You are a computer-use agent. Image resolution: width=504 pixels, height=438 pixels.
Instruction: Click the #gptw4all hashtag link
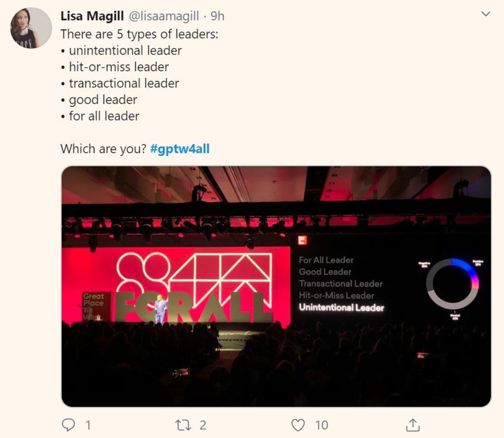(180, 149)
